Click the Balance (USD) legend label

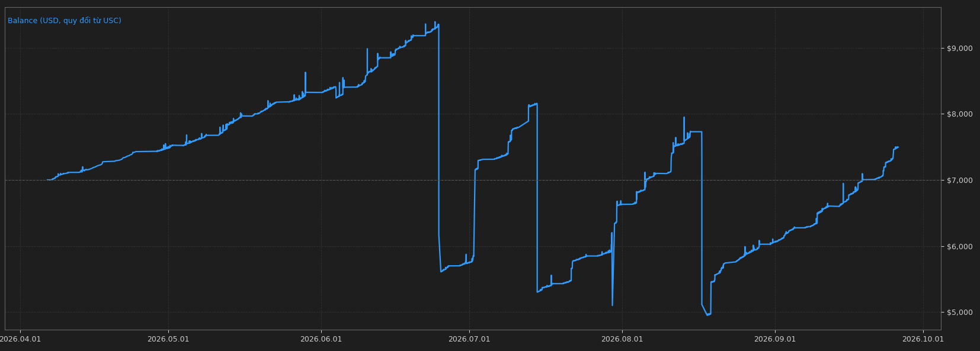tap(65, 21)
